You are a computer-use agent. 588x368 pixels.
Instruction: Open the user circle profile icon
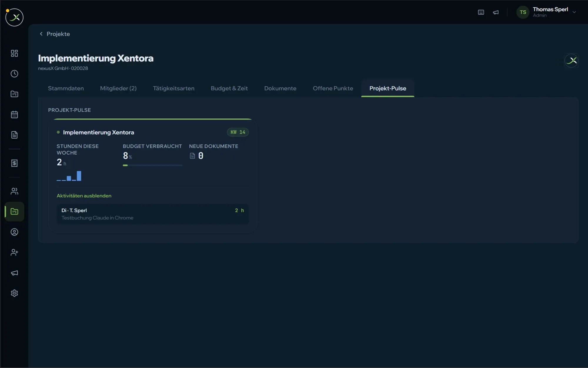(14, 232)
